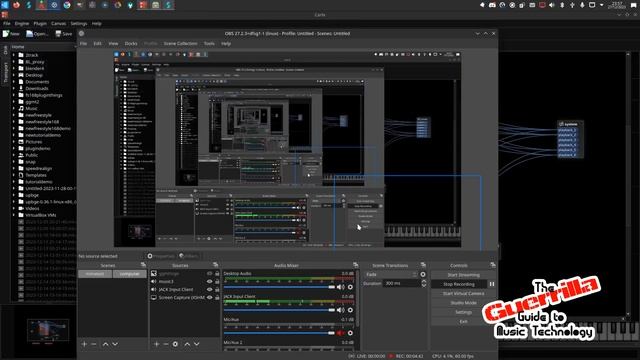This screenshot has width=640, height=360.
Task: Adjust Mic/Aux volume slider
Action: tap(279, 333)
